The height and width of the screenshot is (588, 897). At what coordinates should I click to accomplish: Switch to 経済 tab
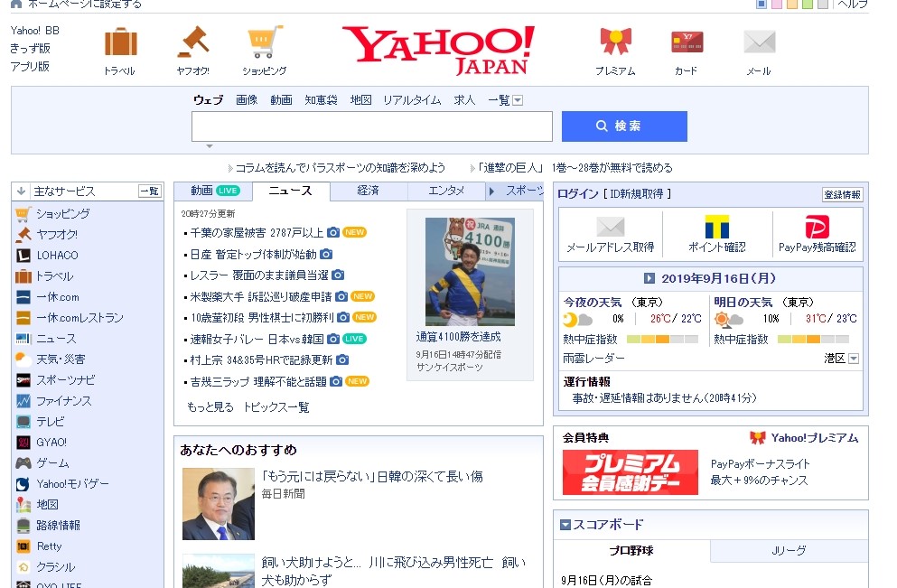point(369,191)
